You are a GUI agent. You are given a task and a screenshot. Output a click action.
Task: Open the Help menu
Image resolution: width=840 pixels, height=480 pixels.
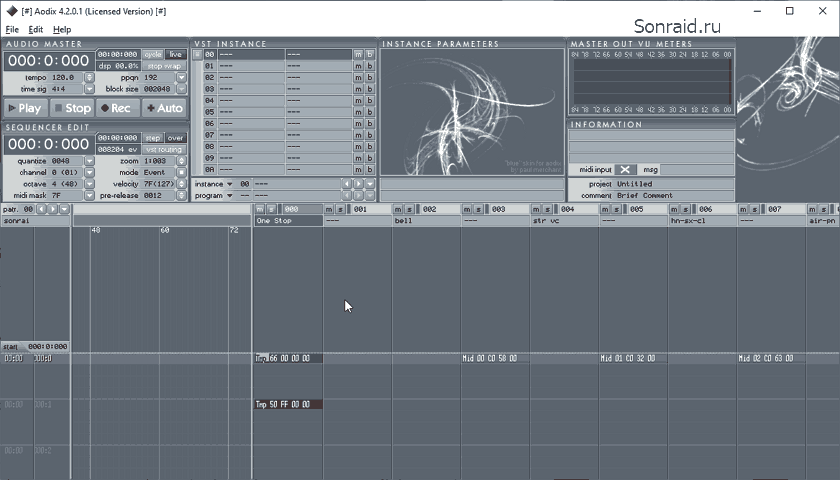pyautogui.click(x=62, y=29)
